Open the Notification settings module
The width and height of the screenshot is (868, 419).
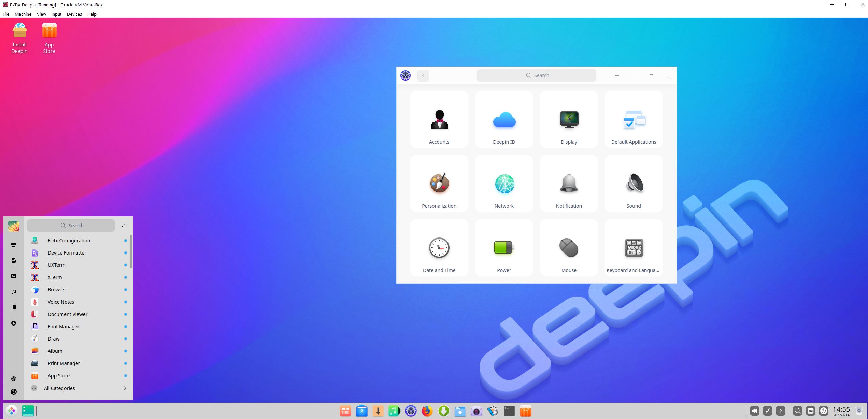[x=569, y=184]
